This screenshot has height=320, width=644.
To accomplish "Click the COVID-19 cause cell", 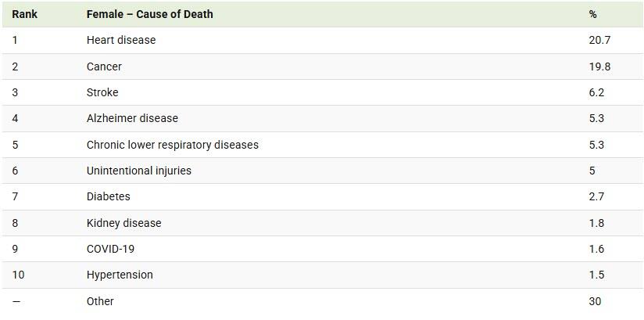I will coord(109,249).
